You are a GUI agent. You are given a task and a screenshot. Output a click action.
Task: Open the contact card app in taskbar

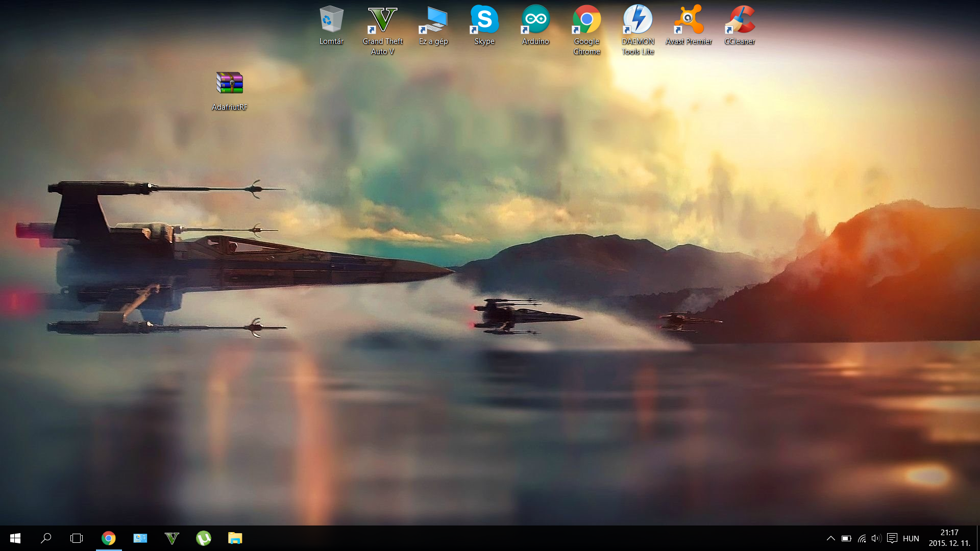coord(140,538)
